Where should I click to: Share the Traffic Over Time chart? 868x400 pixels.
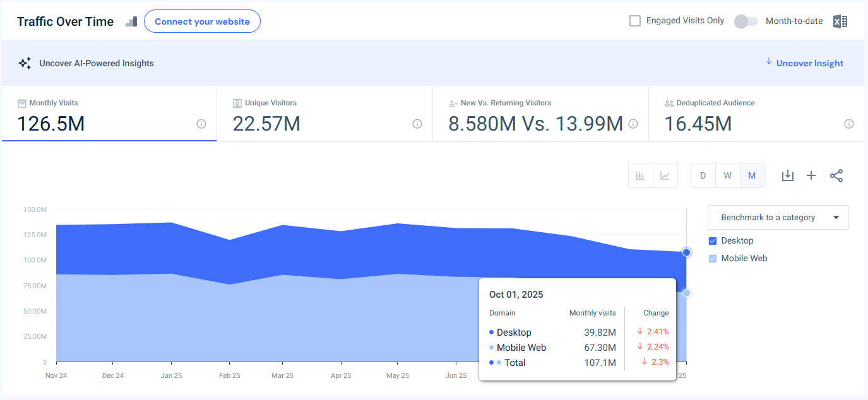[x=836, y=175]
